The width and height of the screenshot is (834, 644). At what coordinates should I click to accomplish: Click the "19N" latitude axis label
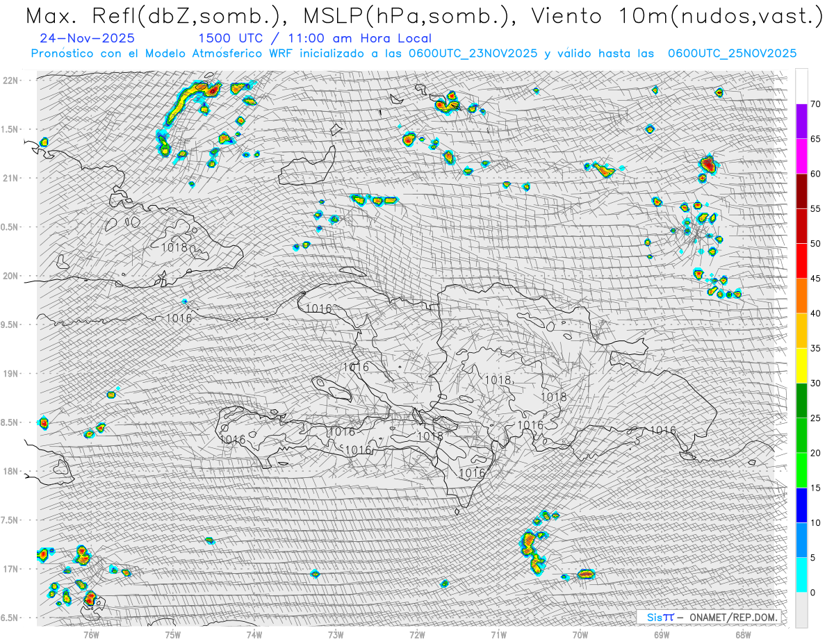[x=10, y=374]
